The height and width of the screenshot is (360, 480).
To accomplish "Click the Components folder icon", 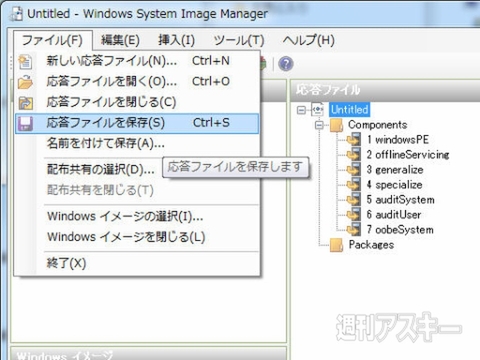I will pyautogui.click(x=336, y=125).
